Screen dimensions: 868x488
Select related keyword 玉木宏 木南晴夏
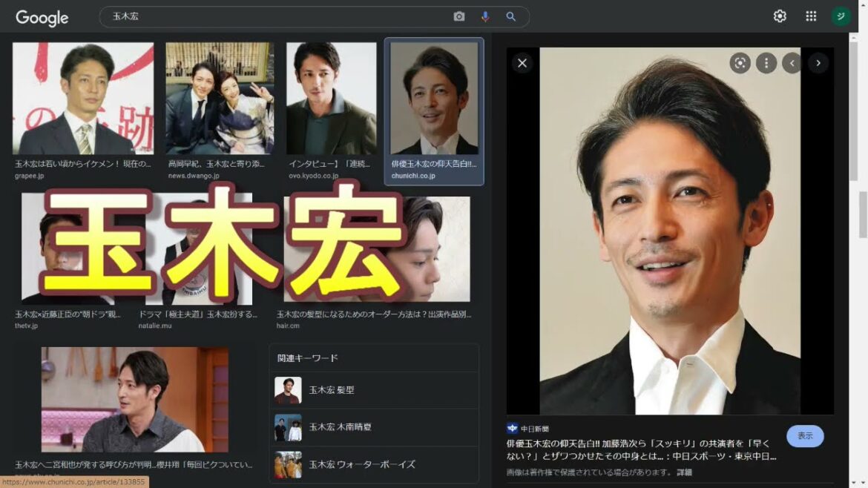tap(340, 427)
